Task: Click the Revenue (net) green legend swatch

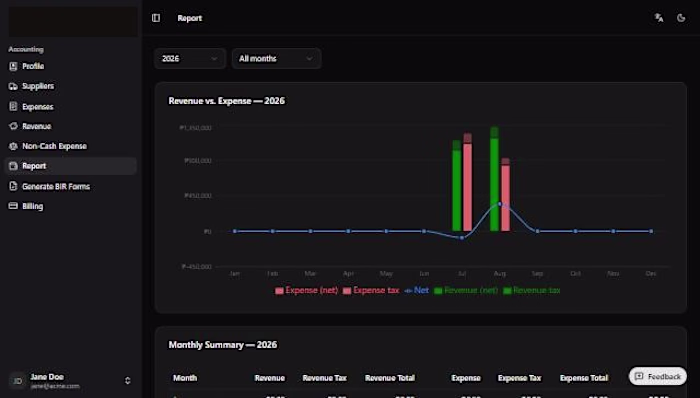Action: [x=438, y=291]
